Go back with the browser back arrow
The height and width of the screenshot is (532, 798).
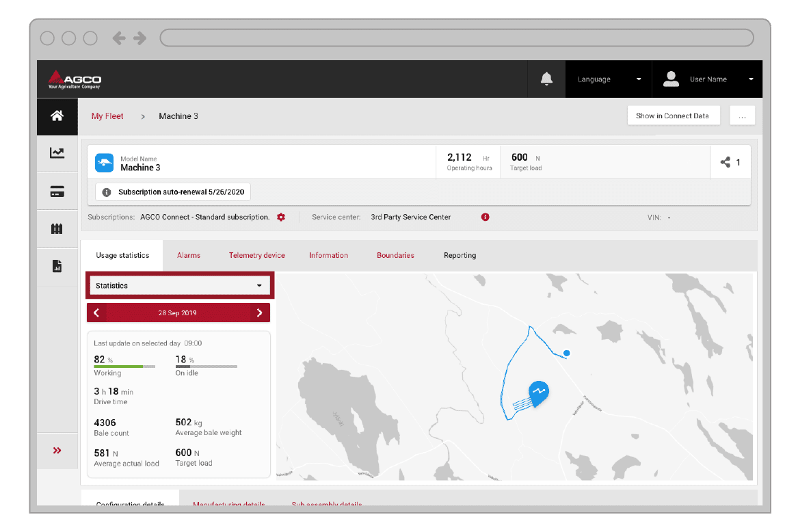pyautogui.click(x=118, y=38)
